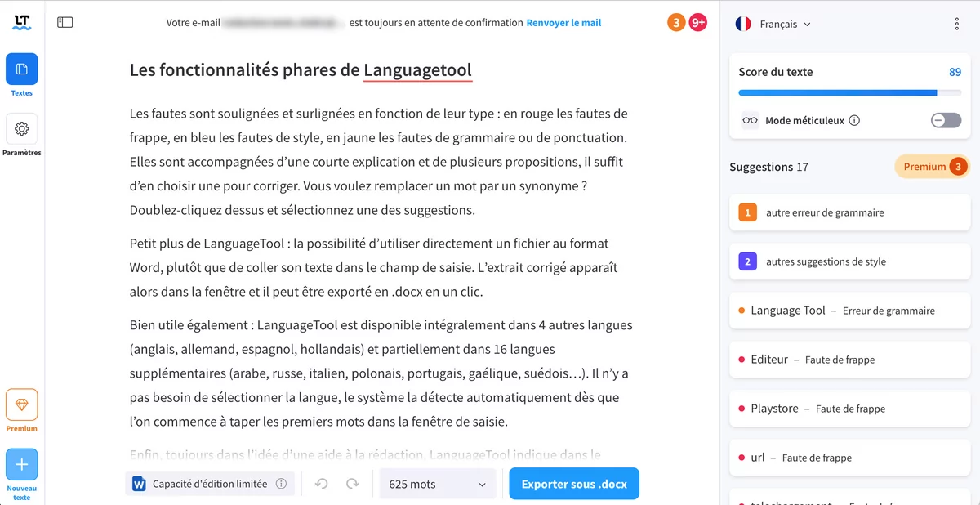Toggle the sidebar panel icon
The image size is (980, 505).
pos(65,23)
